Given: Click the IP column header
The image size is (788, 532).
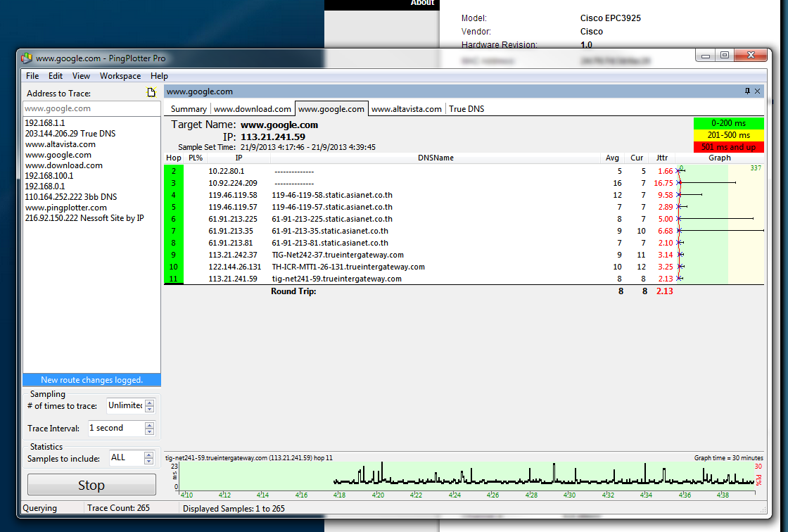Looking at the screenshot, I should pyautogui.click(x=239, y=158).
